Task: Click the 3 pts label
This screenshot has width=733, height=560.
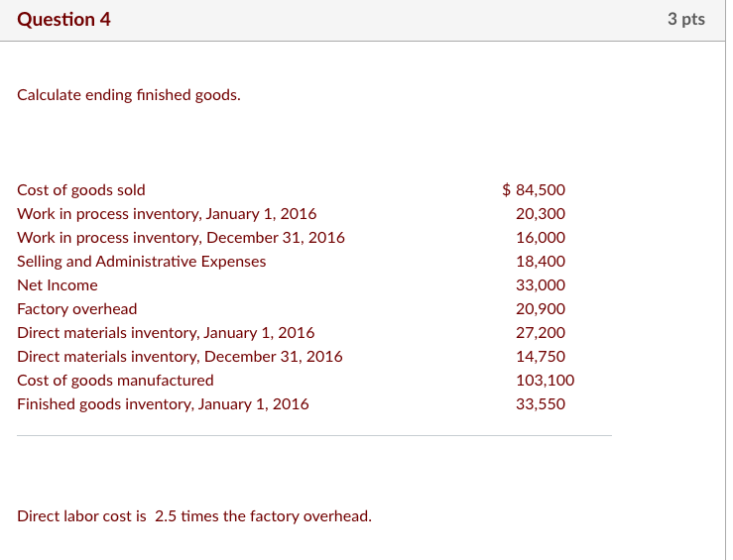Action: coord(685,19)
